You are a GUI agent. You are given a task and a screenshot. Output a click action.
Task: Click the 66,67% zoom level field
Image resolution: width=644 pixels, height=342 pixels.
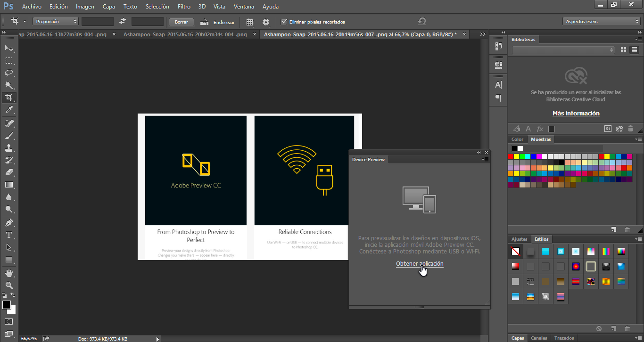point(29,338)
